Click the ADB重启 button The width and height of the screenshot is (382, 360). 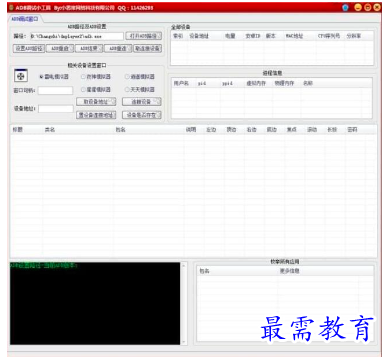pyautogui.click(x=60, y=48)
